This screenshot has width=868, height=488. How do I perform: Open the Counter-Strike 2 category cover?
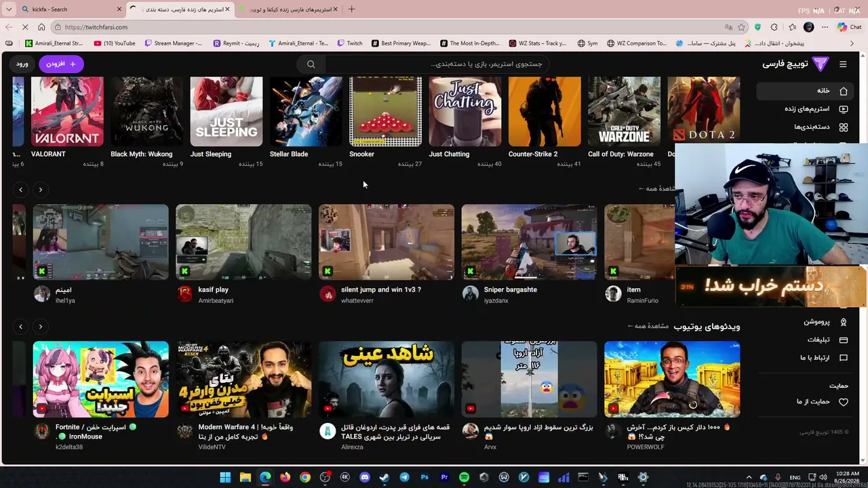tap(545, 111)
